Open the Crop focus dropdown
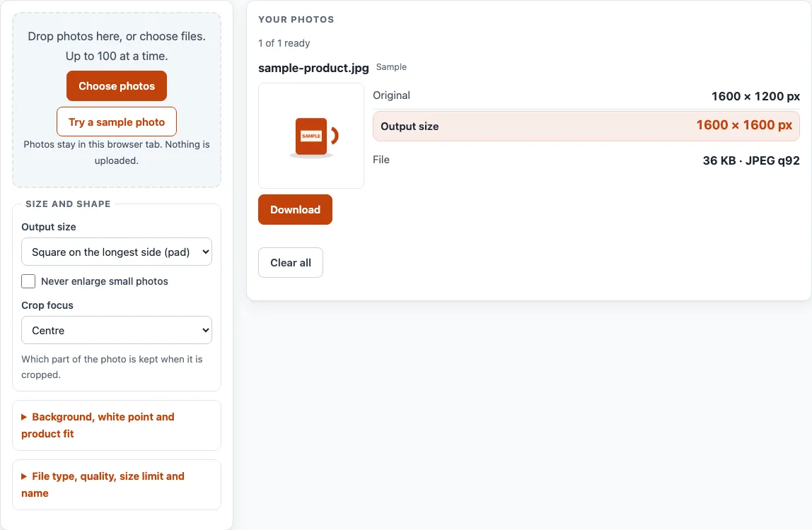Screen dimensions: 812x530 click(117, 330)
